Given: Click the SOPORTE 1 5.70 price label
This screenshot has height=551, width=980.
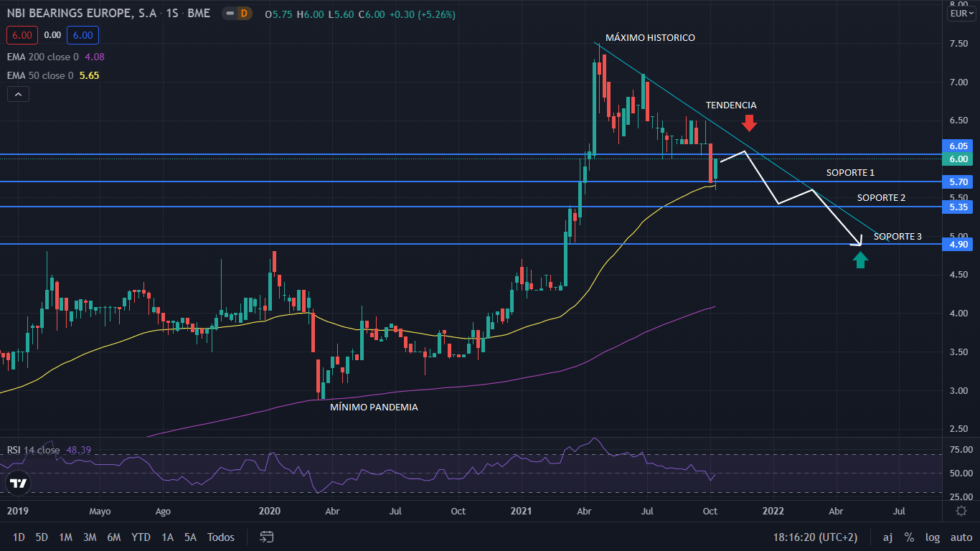Looking at the screenshot, I should click(959, 182).
